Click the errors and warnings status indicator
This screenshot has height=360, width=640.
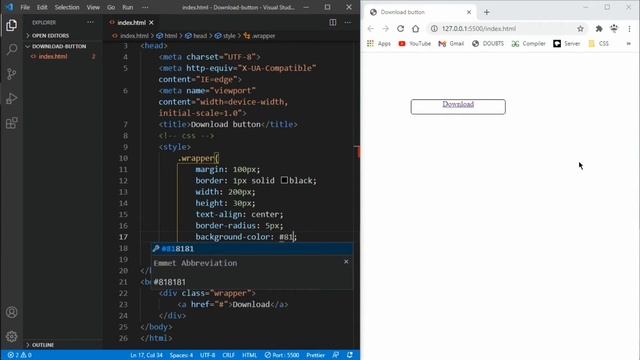[19, 355]
